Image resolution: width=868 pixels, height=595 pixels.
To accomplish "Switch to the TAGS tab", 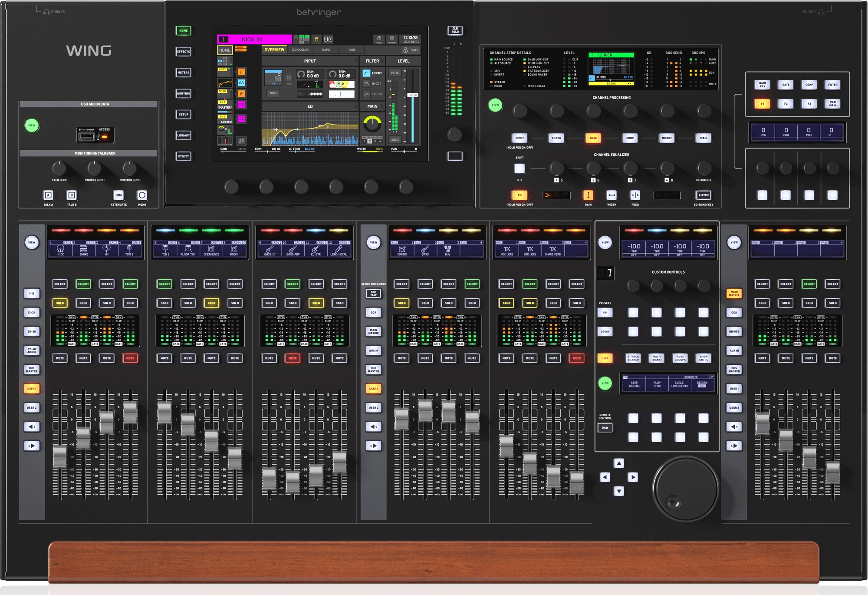I will (352, 50).
